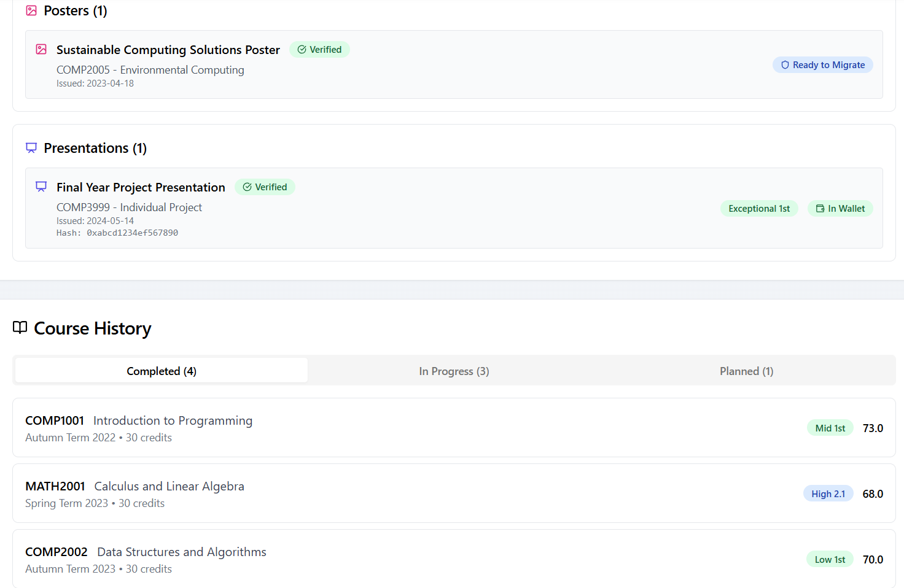Click the Verified checkmark on poster

(x=302, y=50)
